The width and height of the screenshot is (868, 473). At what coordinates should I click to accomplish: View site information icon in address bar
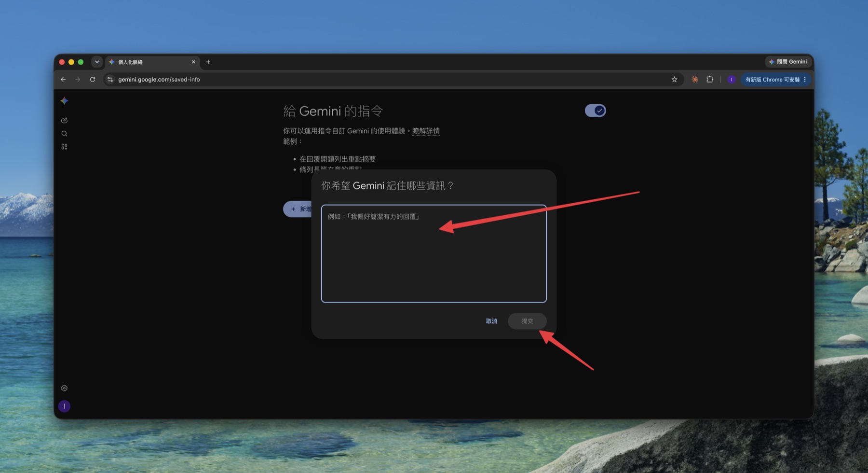point(110,80)
